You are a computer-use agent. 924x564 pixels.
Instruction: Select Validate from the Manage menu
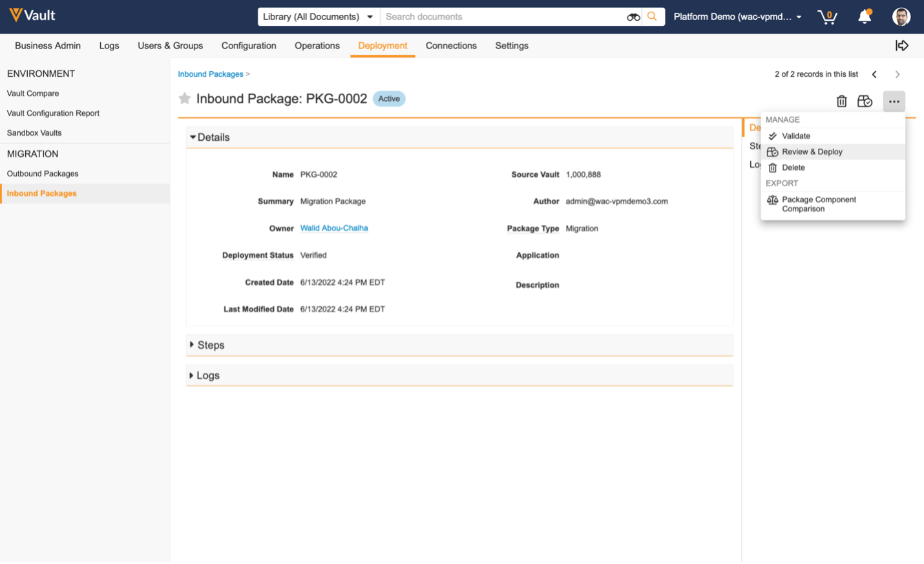pos(795,136)
